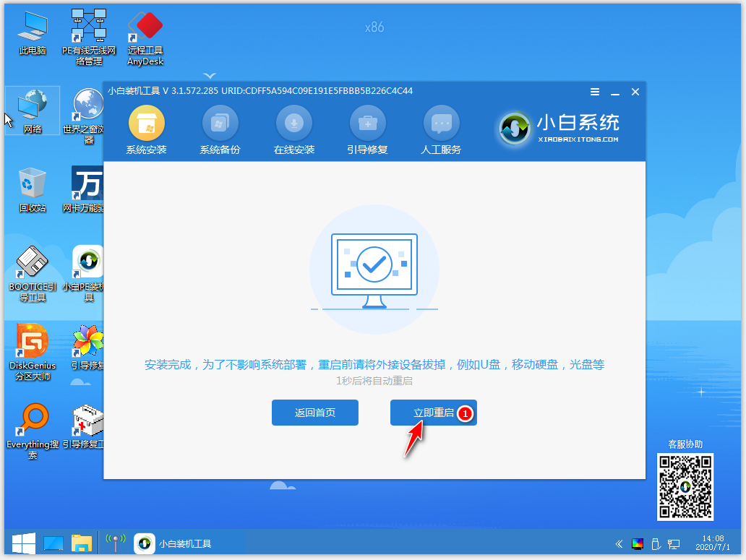
Task: Open the clock showing 14:08
Action: click(x=713, y=543)
